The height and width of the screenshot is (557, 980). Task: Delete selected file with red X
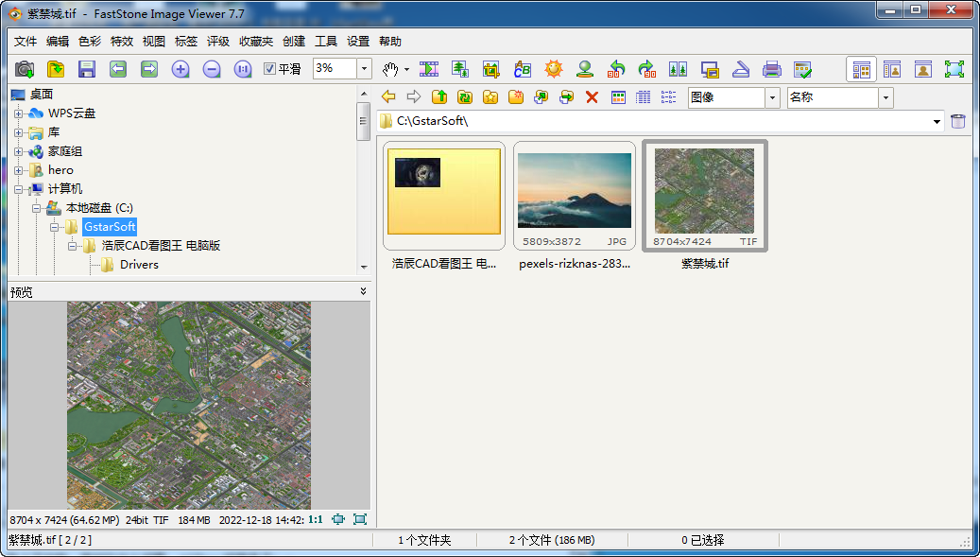(593, 97)
